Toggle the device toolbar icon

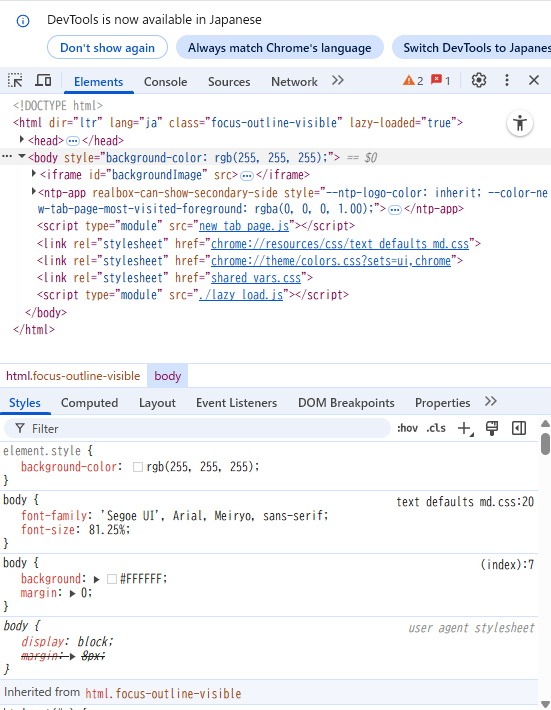[43, 81]
